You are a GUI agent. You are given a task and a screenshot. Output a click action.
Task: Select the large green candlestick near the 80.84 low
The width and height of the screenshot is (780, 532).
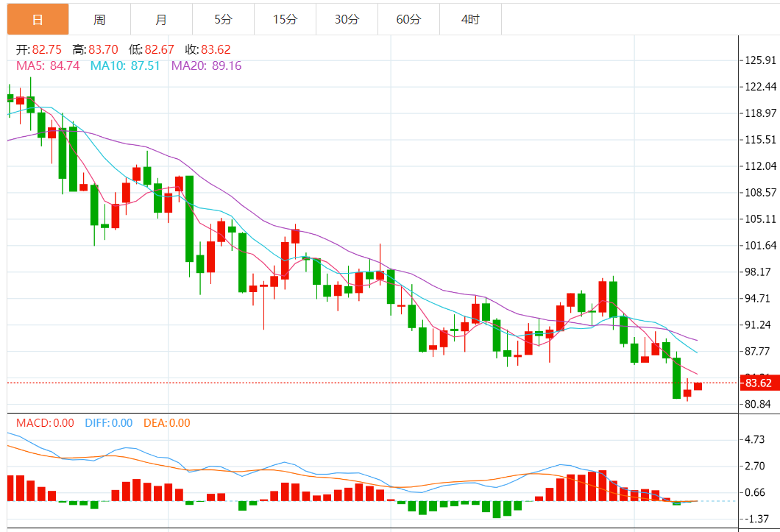pyautogui.click(x=676, y=377)
